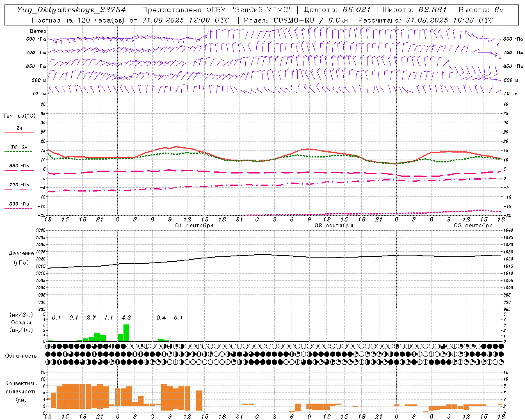
Task: Click the Модель COSMO-RU / 6.6км label
Action: click(x=295, y=20)
